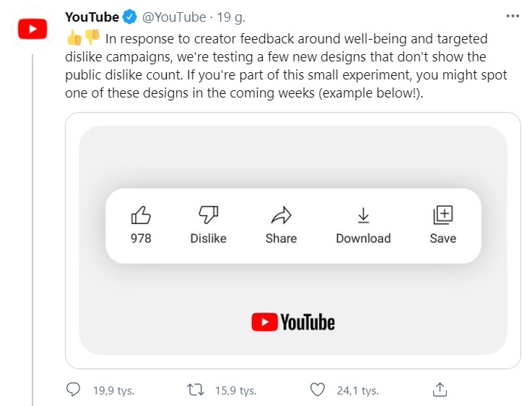Click the thumbs-down Dislike icon
This screenshot has height=406, width=532.
click(x=208, y=215)
